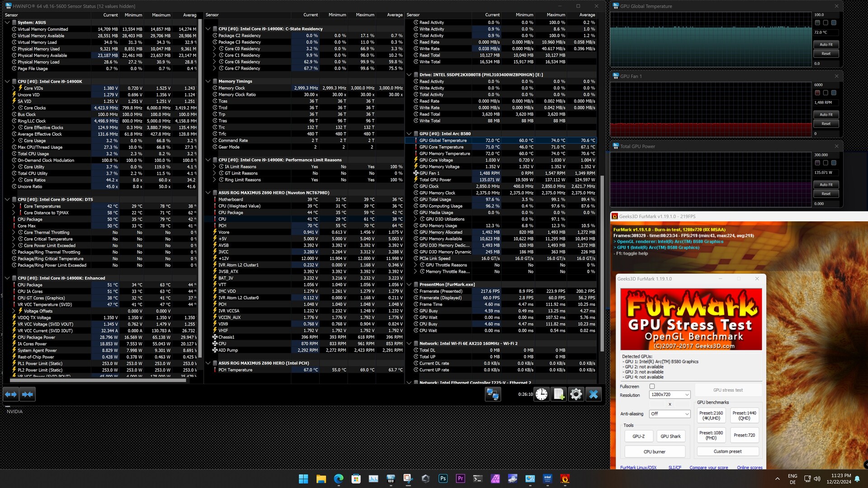Click the Maximum column header in left panel
Viewport: 868px width, 488px height.
(161, 15)
